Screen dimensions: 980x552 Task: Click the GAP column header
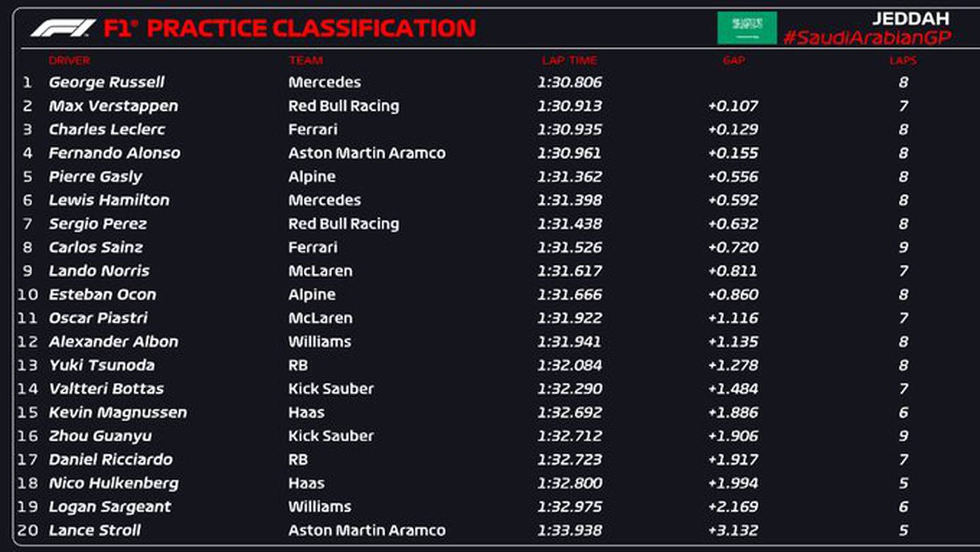click(734, 61)
